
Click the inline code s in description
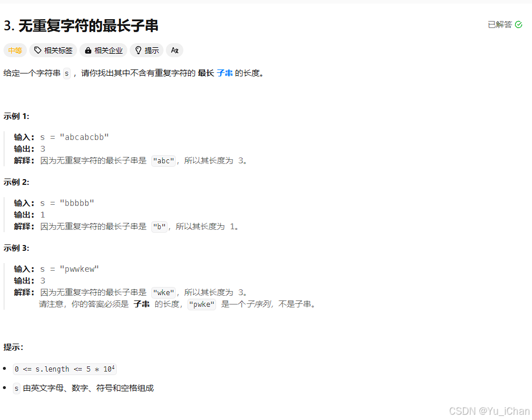(67, 73)
